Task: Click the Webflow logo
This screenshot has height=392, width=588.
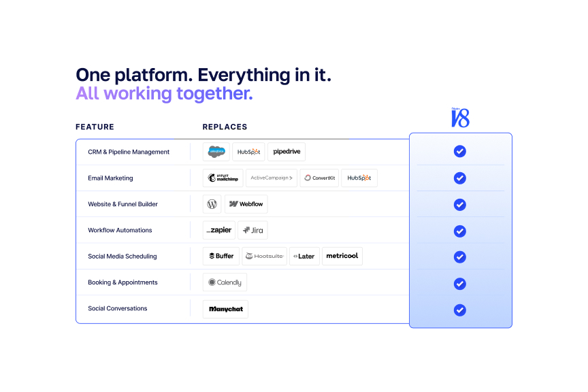Action: pos(246,204)
